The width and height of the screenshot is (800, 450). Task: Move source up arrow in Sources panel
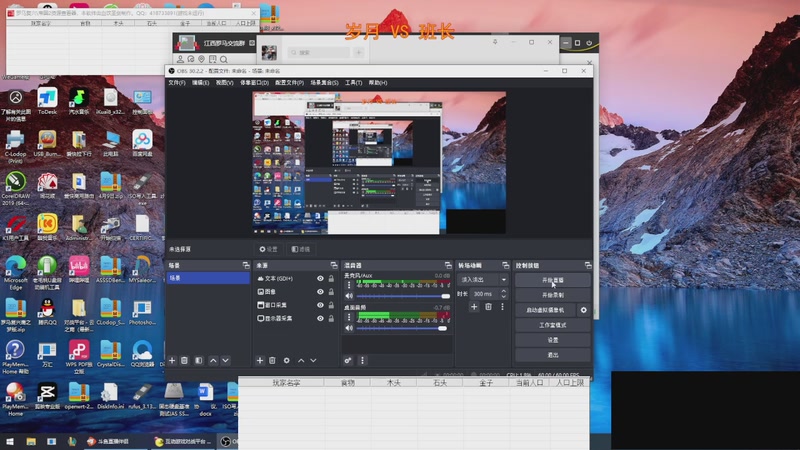click(x=301, y=361)
